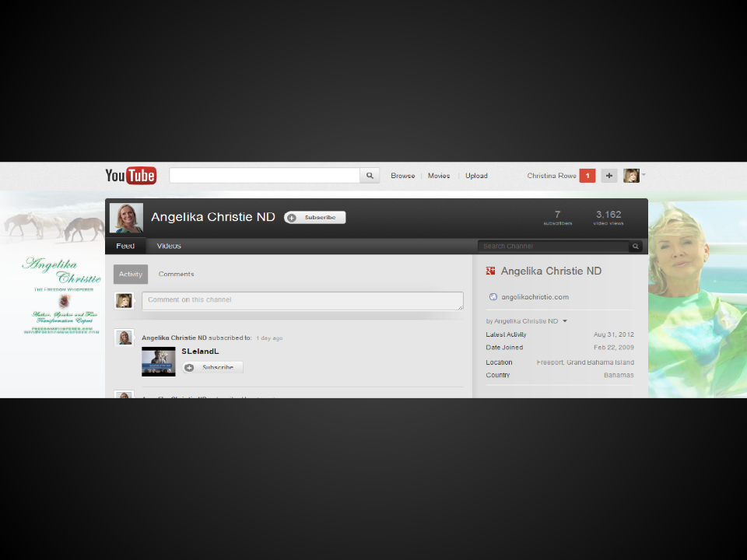The width and height of the screenshot is (747, 560).
Task: Open the Movies link
Action: pos(439,176)
